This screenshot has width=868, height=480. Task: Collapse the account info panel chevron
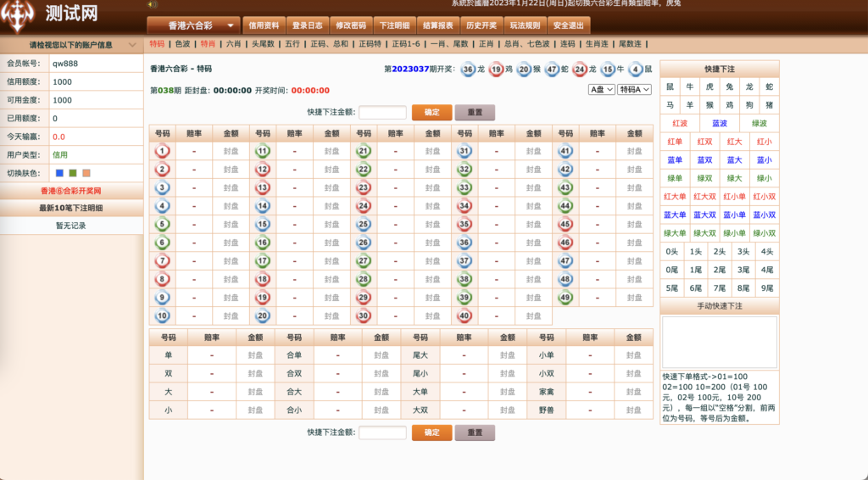point(132,45)
